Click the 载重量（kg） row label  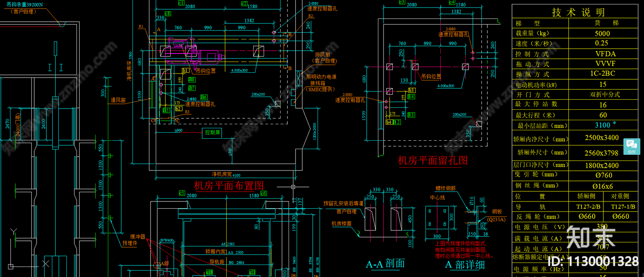click(x=532, y=33)
